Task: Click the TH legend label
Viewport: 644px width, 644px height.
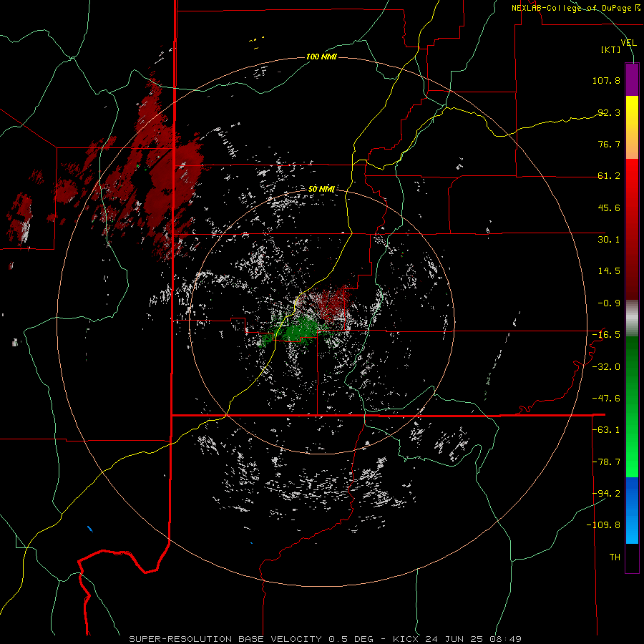Action: (x=615, y=557)
